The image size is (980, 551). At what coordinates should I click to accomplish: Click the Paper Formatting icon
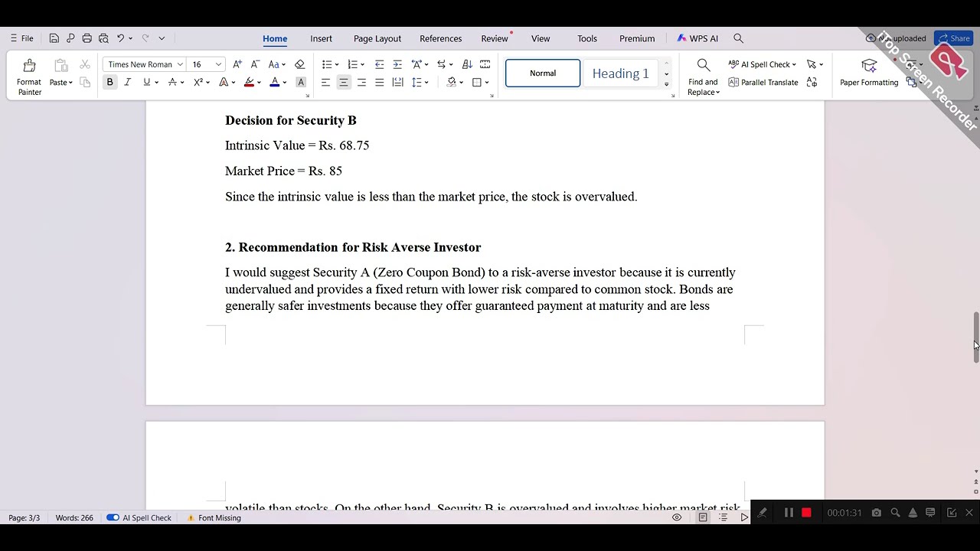coord(869,66)
